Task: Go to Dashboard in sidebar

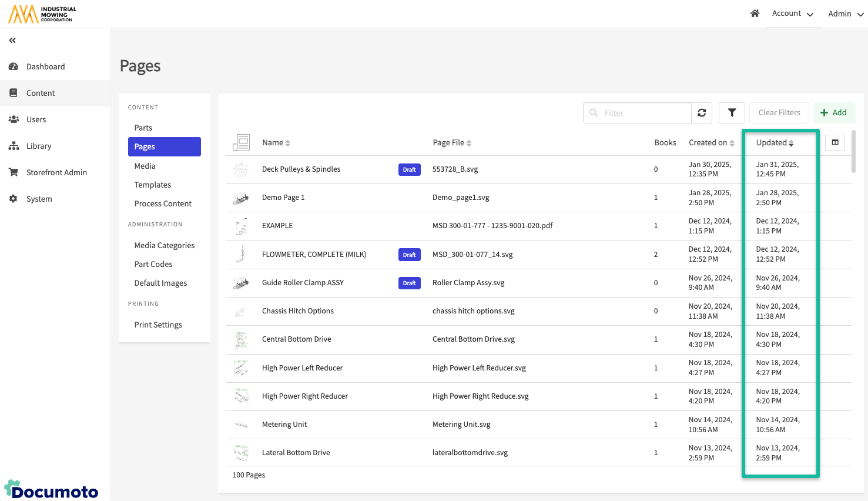Action: (x=45, y=66)
